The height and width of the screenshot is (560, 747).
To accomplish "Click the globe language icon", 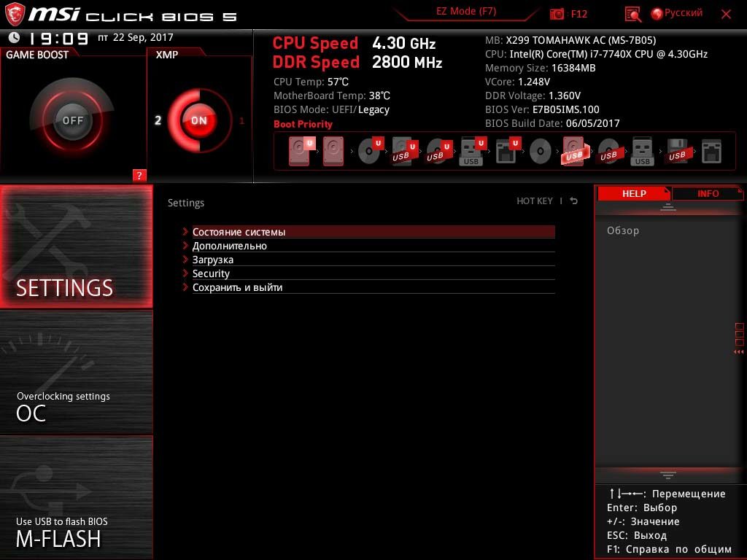I will [x=657, y=14].
